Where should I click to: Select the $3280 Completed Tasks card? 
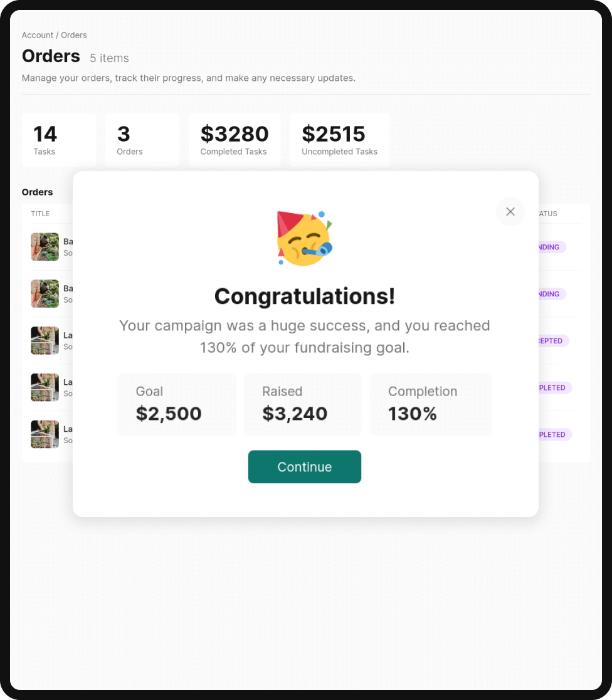(x=235, y=140)
